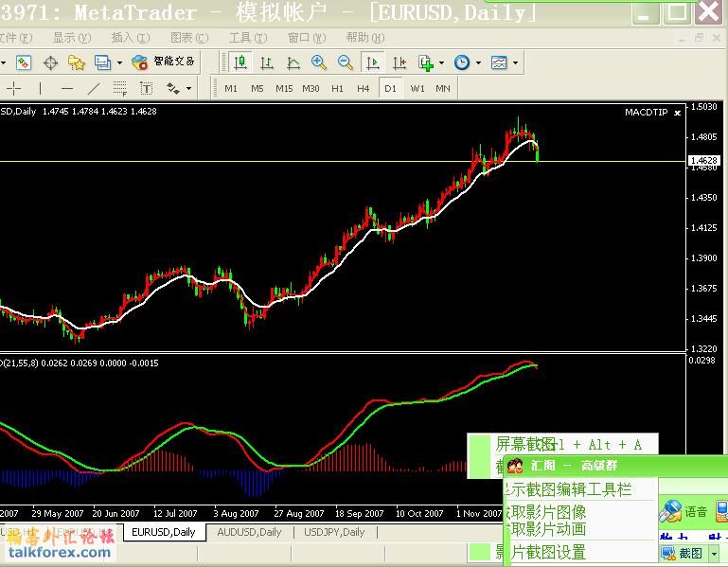Switch chart to line chart mode
The height and width of the screenshot is (567, 728).
pos(293,62)
